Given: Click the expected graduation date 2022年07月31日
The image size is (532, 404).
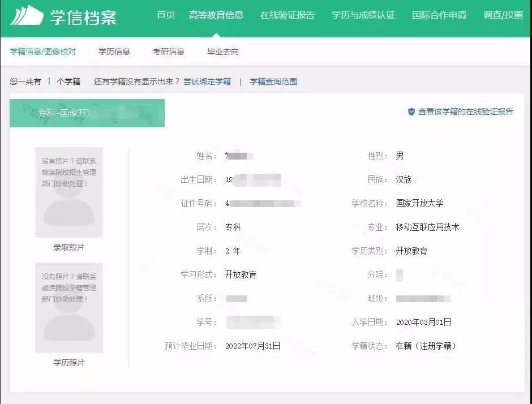Looking at the screenshot, I should click(253, 346).
